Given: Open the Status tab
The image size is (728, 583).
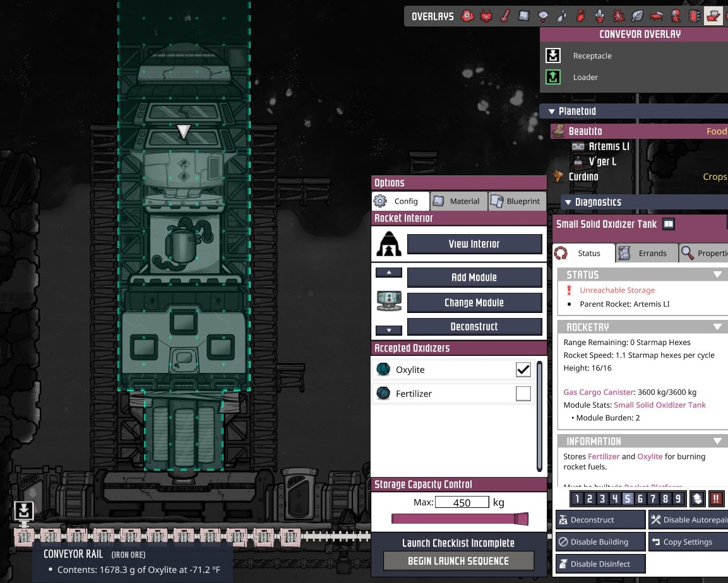Looking at the screenshot, I should click(x=583, y=253).
